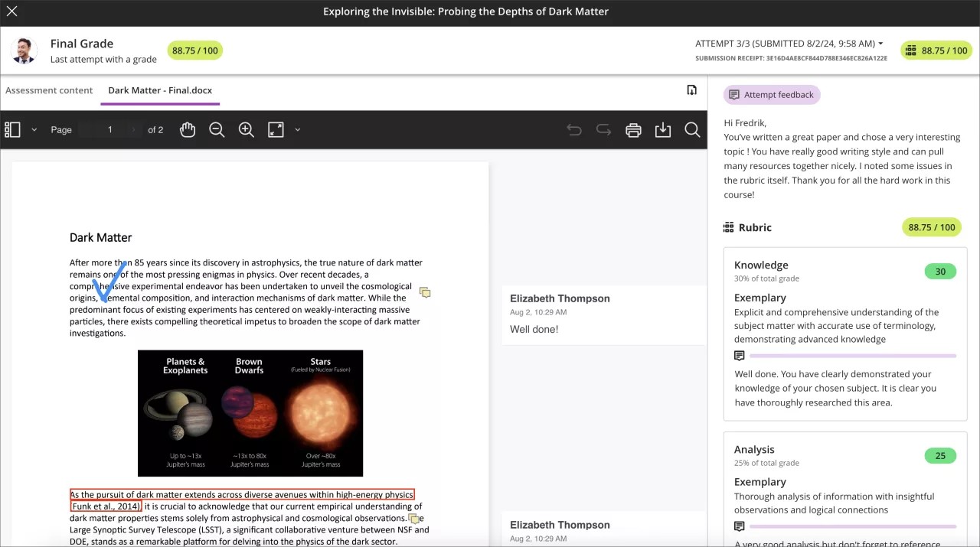
Task: Click the feedback bubble icon under Knowledge criterion
Action: tap(738, 355)
